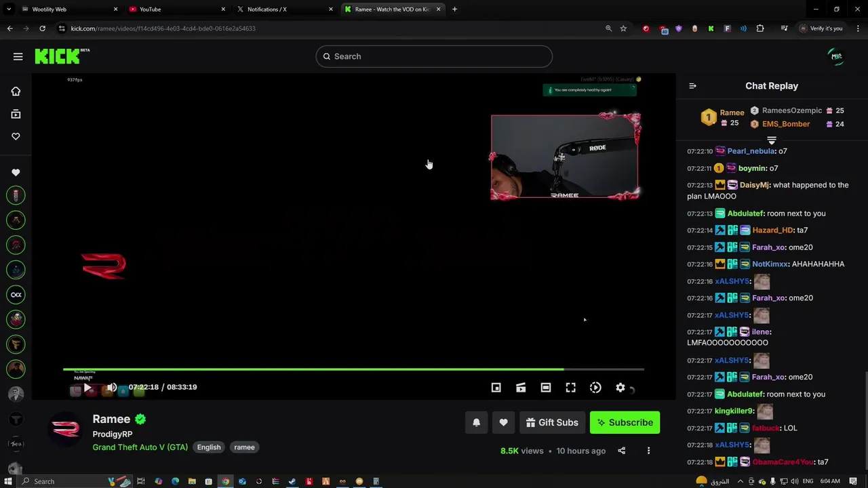The image size is (868, 488).
Task: Open Task View in the taskbar
Action: [141, 481]
